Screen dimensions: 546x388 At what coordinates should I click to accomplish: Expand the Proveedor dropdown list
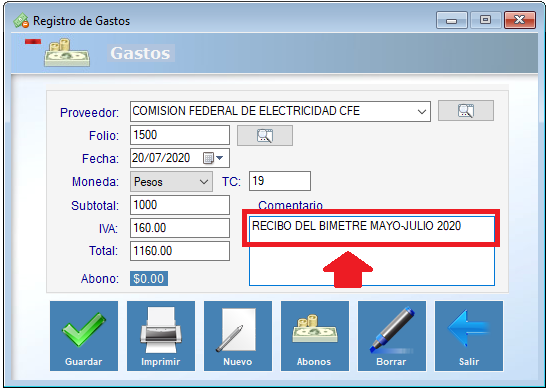422,112
